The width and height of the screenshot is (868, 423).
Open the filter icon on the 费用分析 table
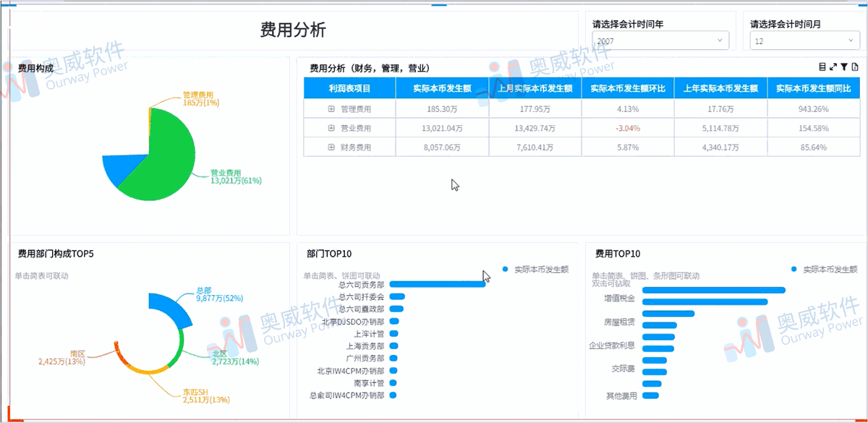coord(844,67)
